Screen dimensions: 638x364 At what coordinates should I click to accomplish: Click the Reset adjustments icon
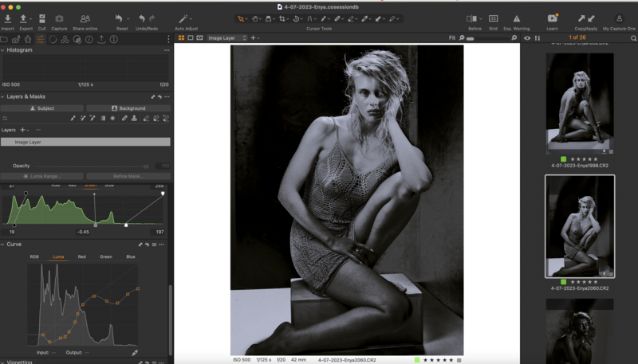click(x=119, y=18)
